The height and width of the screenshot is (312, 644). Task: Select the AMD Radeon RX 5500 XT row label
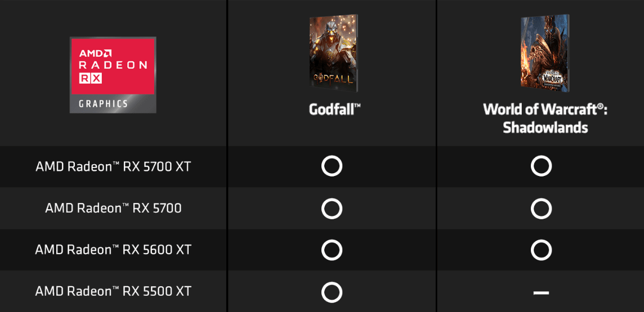[x=113, y=292]
